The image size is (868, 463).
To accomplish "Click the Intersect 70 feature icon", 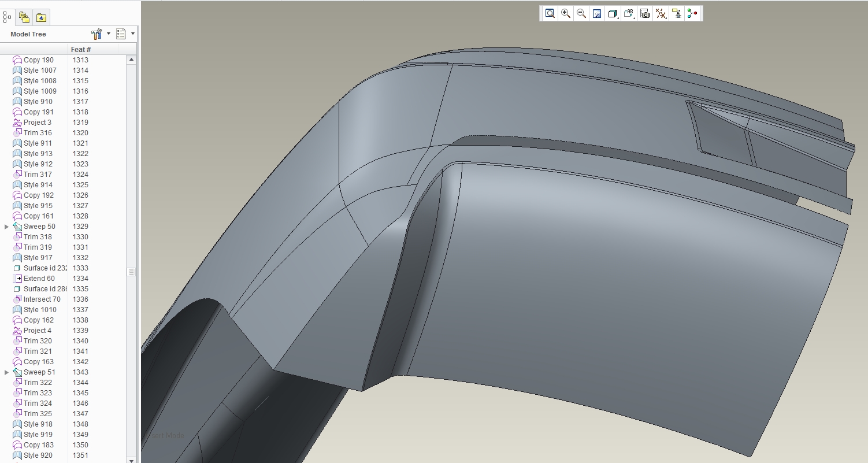I will pyautogui.click(x=17, y=299).
